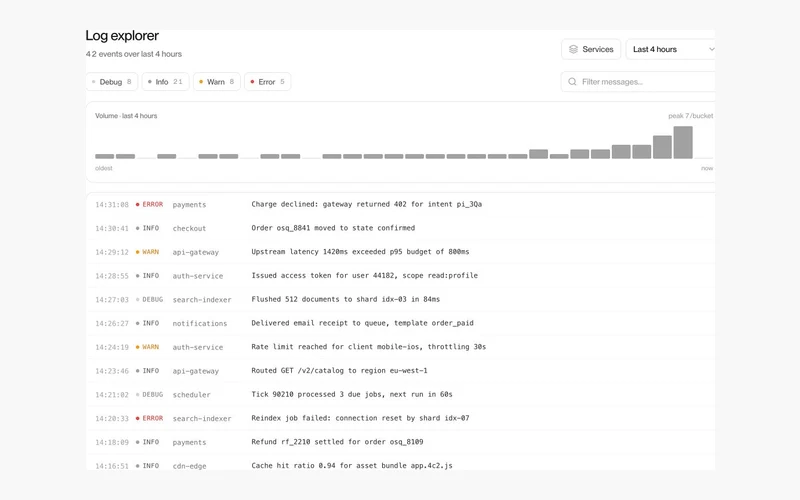The image size is (800, 500).
Task: Click the orange WARN dot on auth-service row
Action: [x=137, y=347]
